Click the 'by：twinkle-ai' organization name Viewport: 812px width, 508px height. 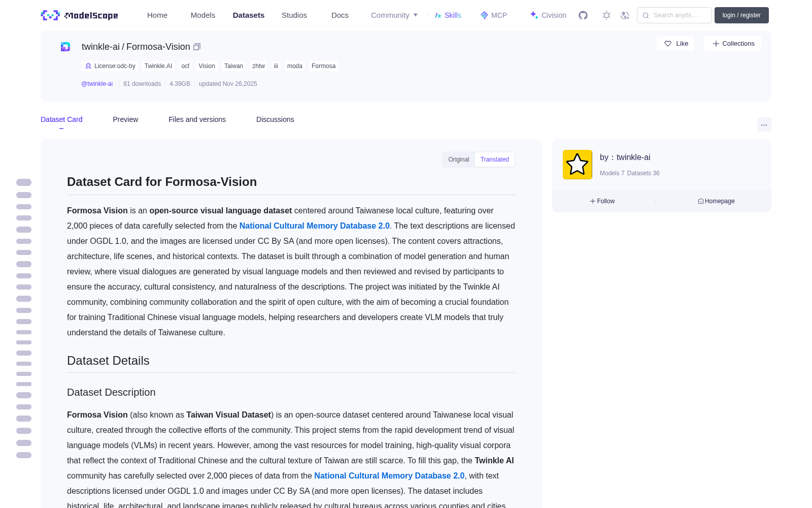tap(625, 157)
